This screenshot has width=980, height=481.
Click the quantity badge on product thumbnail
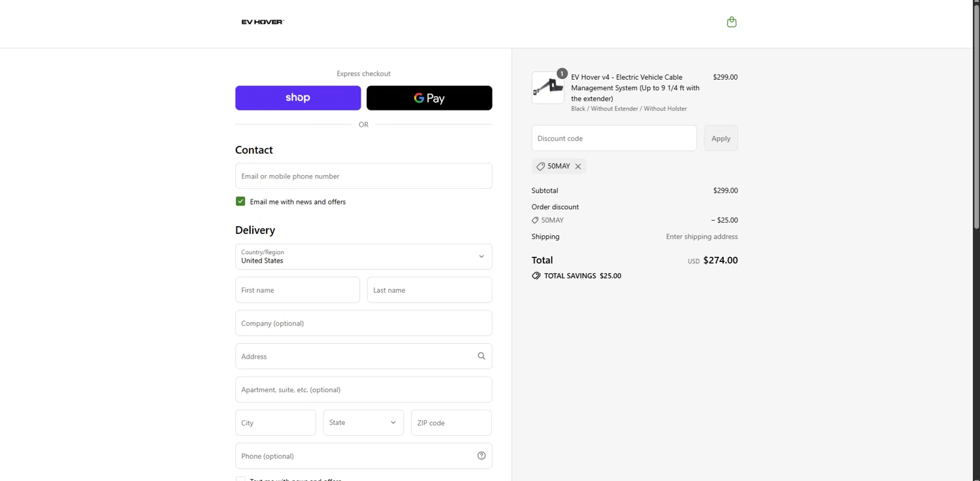[x=562, y=73]
